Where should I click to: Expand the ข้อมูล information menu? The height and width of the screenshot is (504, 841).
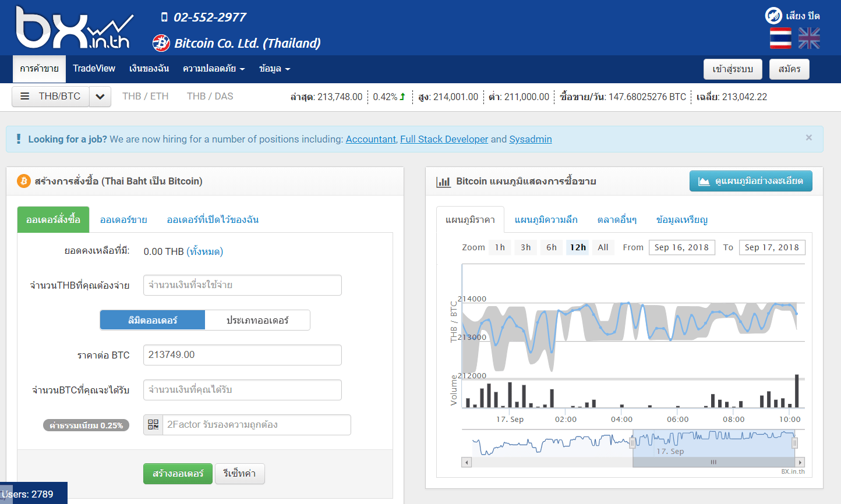pos(274,69)
